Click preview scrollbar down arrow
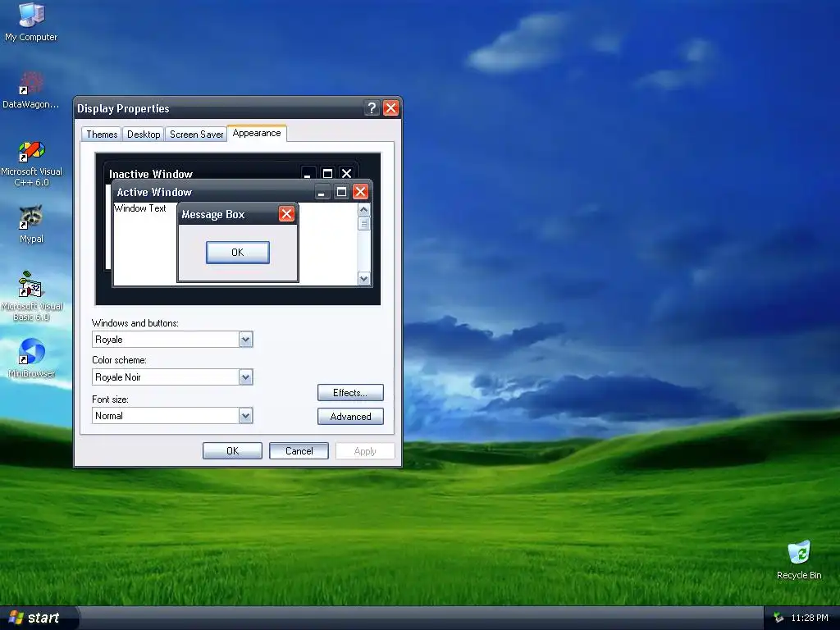The width and height of the screenshot is (840, 630). point(363,278)
